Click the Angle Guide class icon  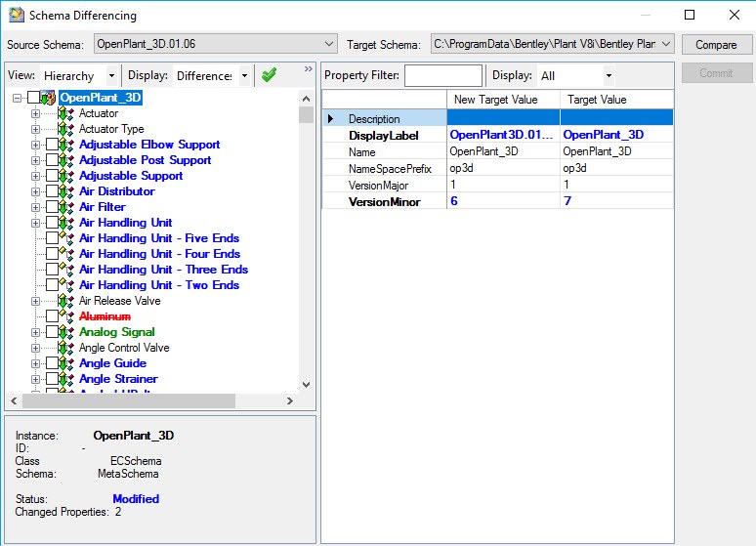coord(65,363)
